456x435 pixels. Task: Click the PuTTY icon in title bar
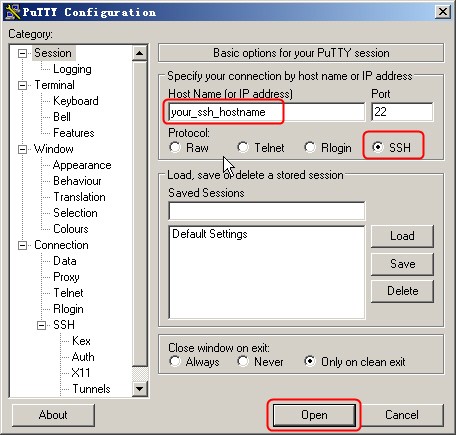tap(13, 12)
